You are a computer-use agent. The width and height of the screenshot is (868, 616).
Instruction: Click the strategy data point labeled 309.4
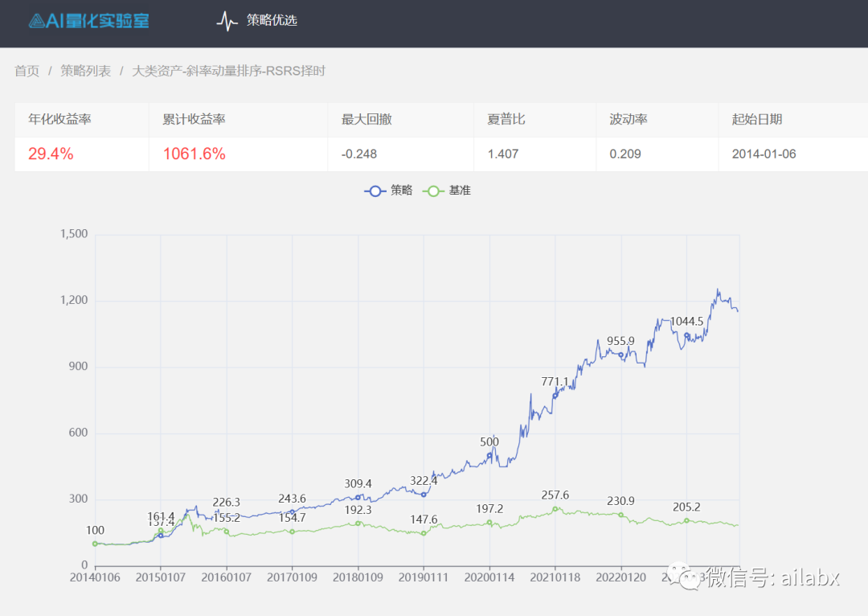tap(358, 498)
